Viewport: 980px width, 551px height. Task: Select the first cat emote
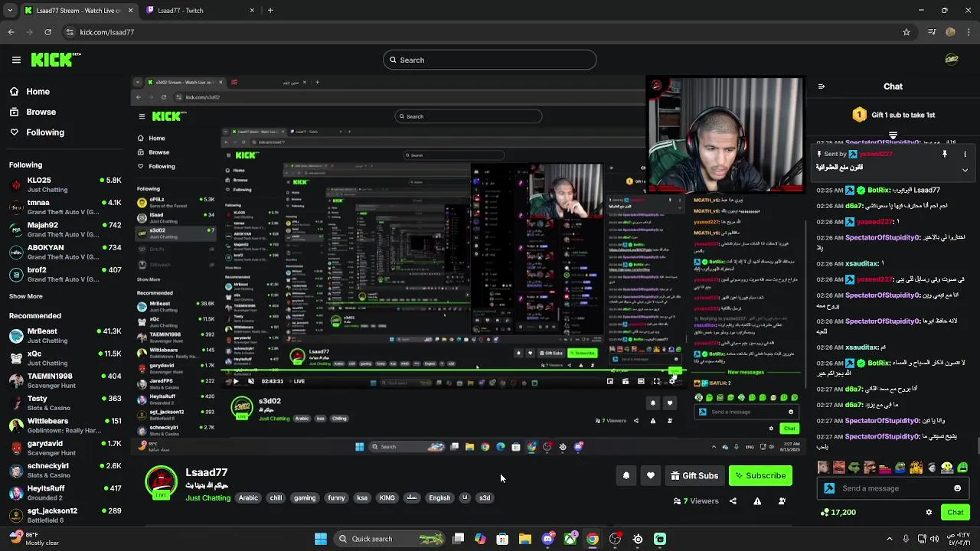[x=823, y=468]
